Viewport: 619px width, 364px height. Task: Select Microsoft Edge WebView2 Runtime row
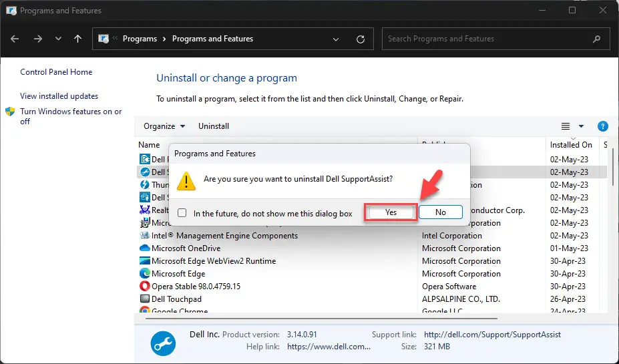[371, 261]
